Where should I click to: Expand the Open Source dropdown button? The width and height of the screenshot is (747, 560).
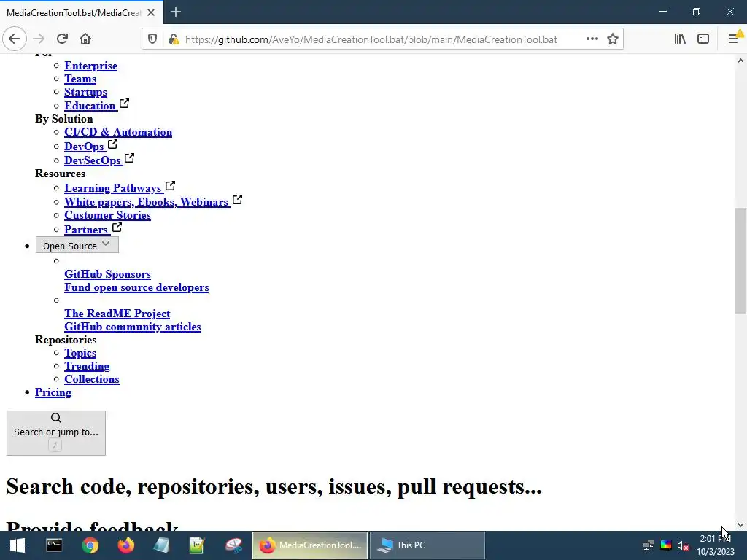[77, 245]
